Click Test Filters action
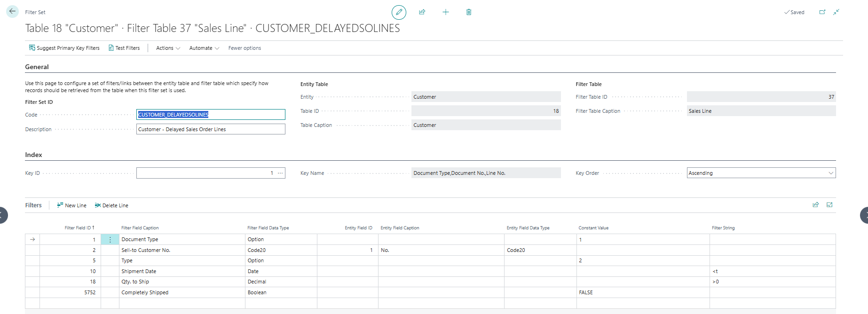This screenshot has height=314, width=868. click(124, 48)
